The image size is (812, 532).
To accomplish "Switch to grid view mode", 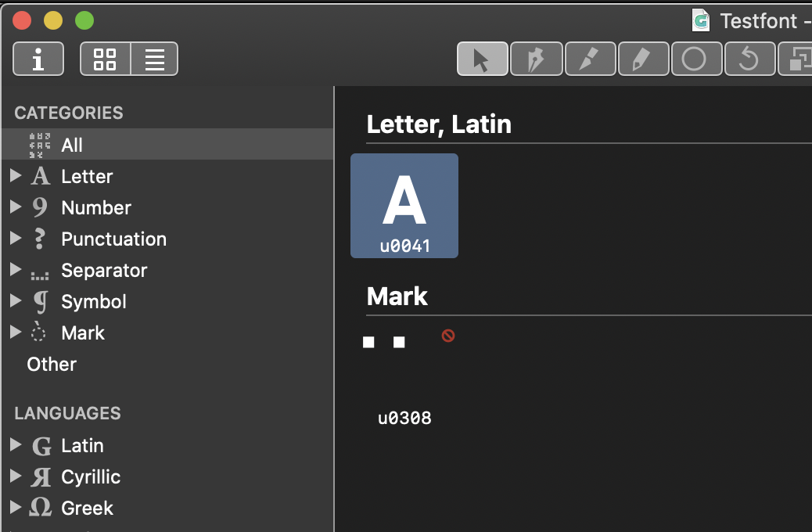I will click(x=105, y=59).
